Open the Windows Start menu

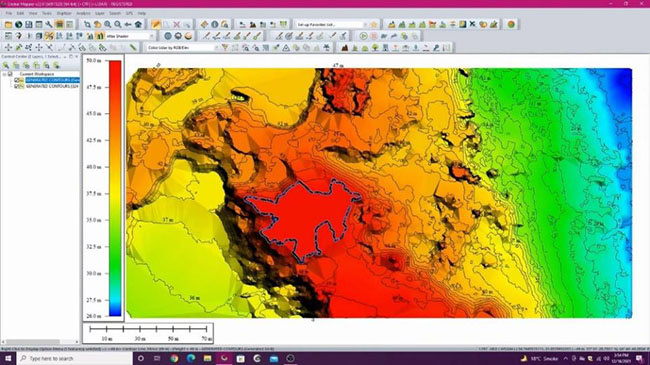(x=8, y=358)
